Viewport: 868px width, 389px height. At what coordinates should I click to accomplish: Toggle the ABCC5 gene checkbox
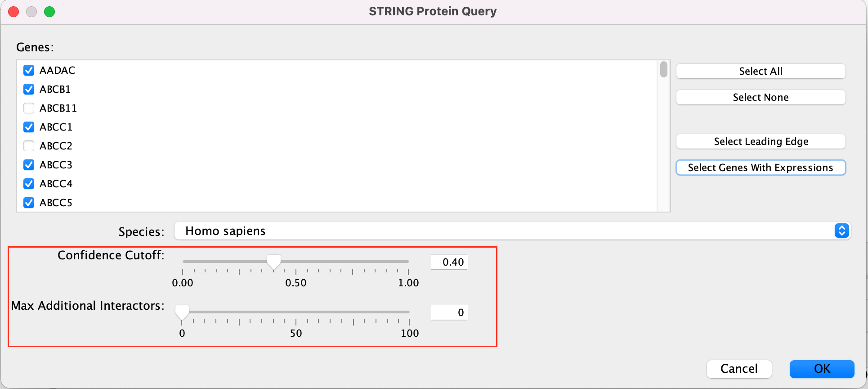(x=29, y=203)
